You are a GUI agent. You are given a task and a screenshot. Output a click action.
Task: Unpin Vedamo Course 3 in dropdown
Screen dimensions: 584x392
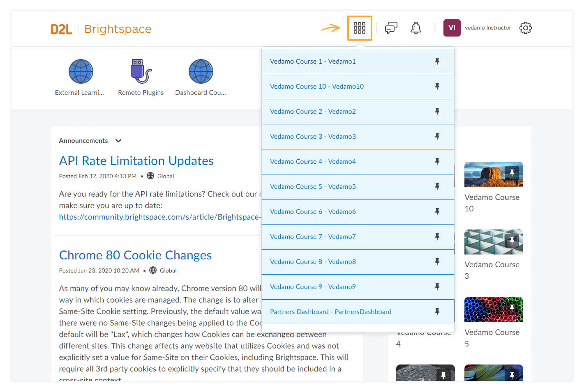click(x=437, y=136)
